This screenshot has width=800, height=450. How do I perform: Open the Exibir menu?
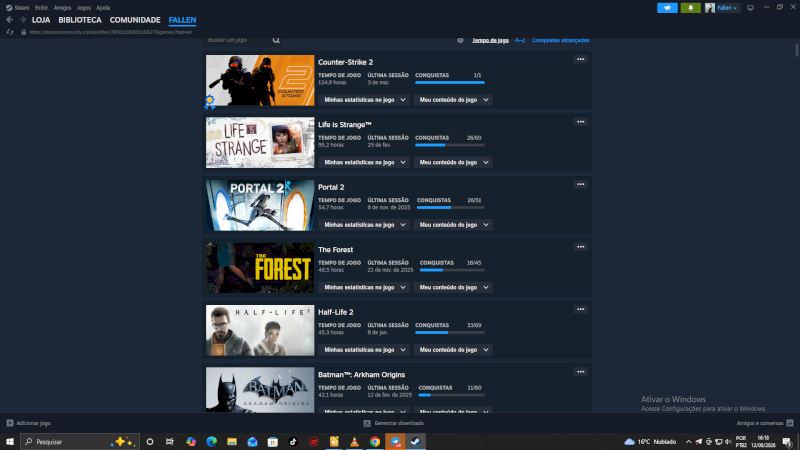(x=41, y=8)
